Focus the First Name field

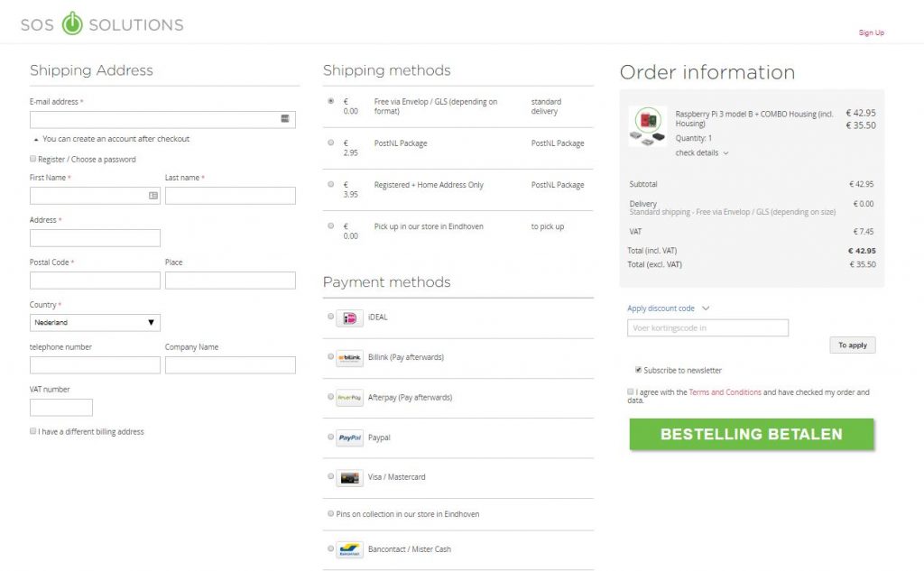click(95, 196)
